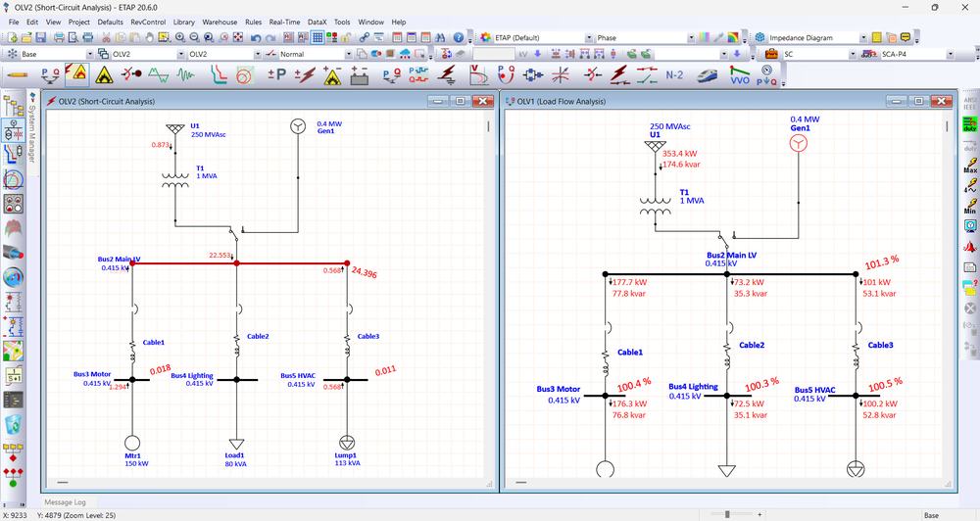The image size is (980, 521).
Task: Open the RevControl menu
Action: (x=148, y=22)
